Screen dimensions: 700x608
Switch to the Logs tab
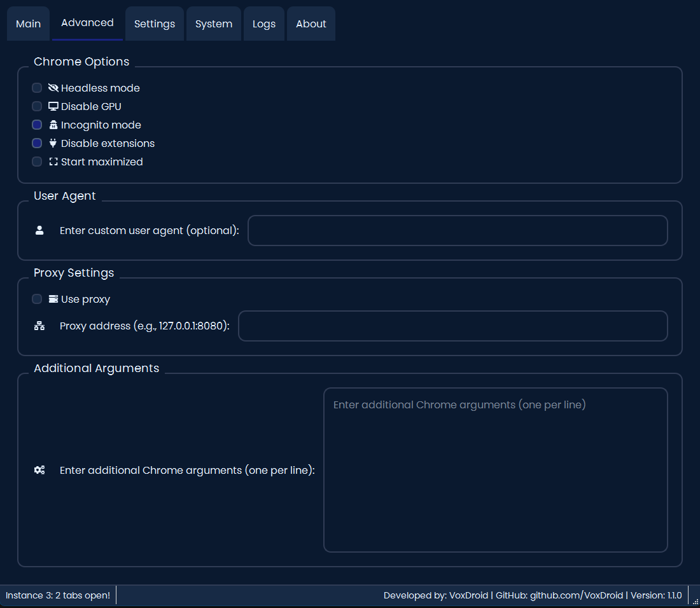[x=263, y=24]
